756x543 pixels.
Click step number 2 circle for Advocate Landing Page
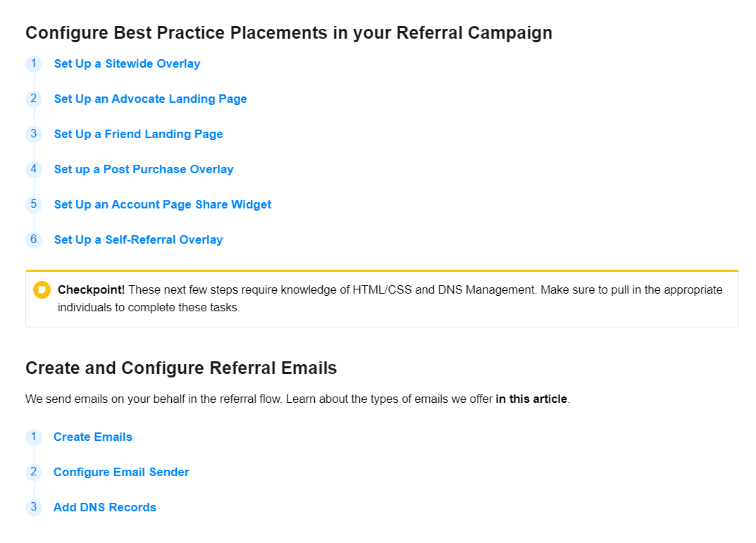coord(34,99)
